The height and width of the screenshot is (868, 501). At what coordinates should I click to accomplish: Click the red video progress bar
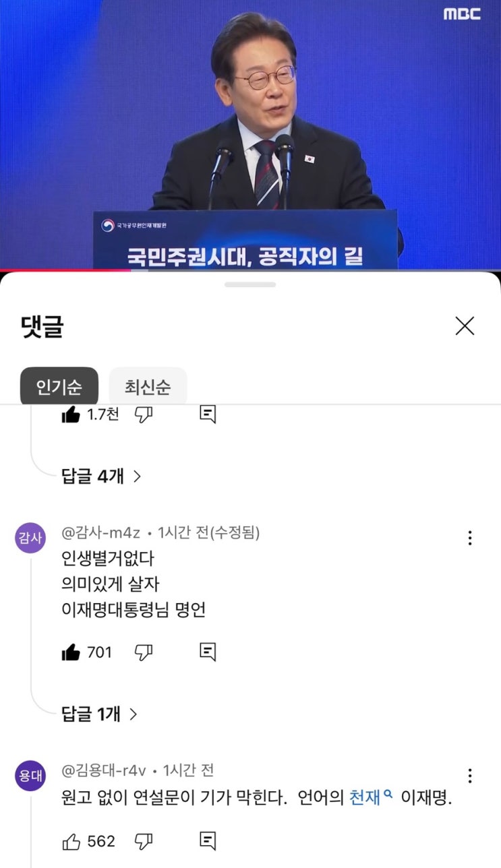point(65,270)
